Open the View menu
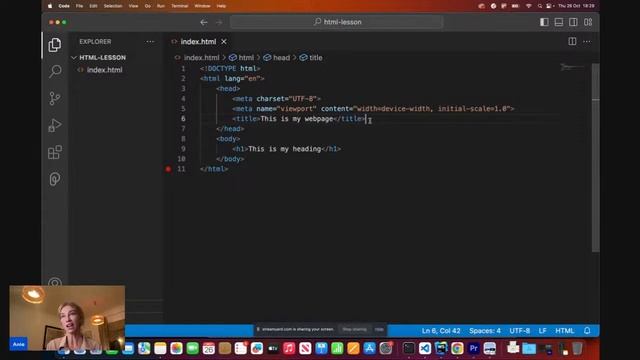Viewport: 640px width, 360px height. coord(133,6)
